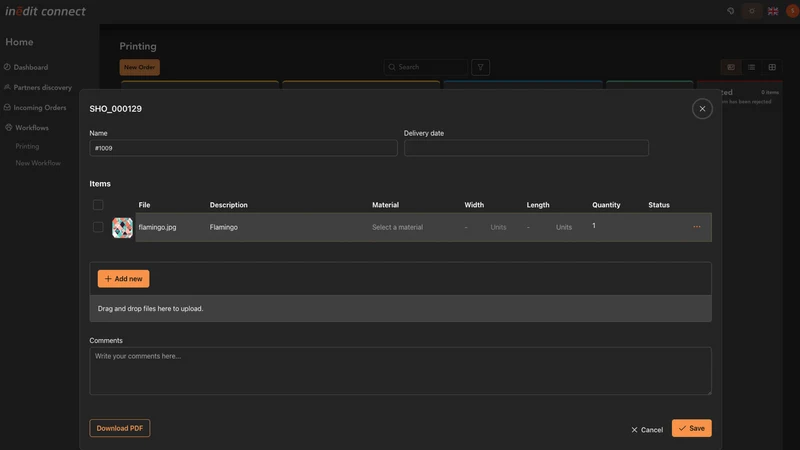Click the flamingo.jpg file name
The height and width of the screenshot is (450, 800).
(x=157, y=227)
